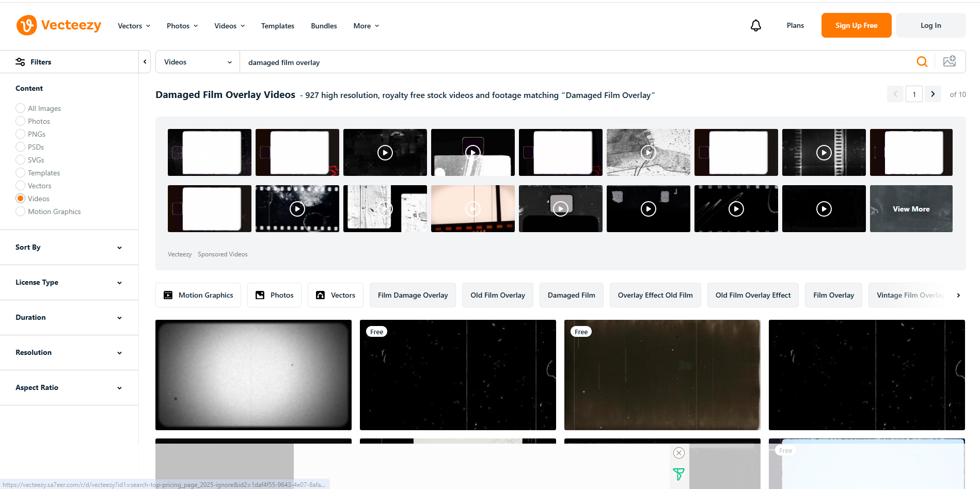Click the Vecteezy logo
The height and width of the screenshot is (489, 980).
58,25
